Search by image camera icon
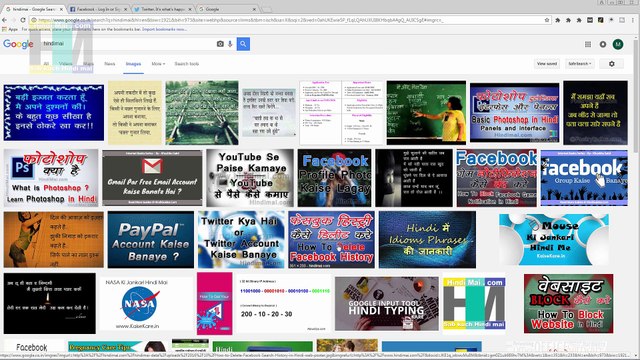The height and width of the screenshot is (360, 640). (220, 44)
